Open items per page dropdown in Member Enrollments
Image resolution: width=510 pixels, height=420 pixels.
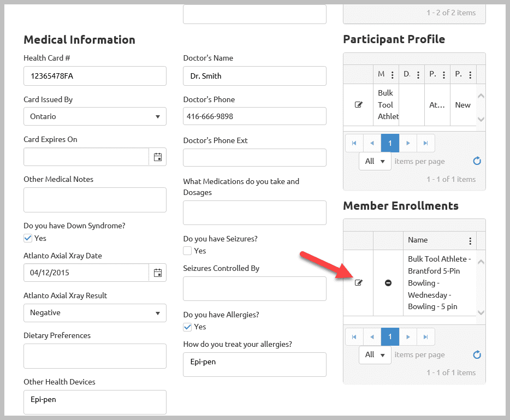click(x=375, y=355)
